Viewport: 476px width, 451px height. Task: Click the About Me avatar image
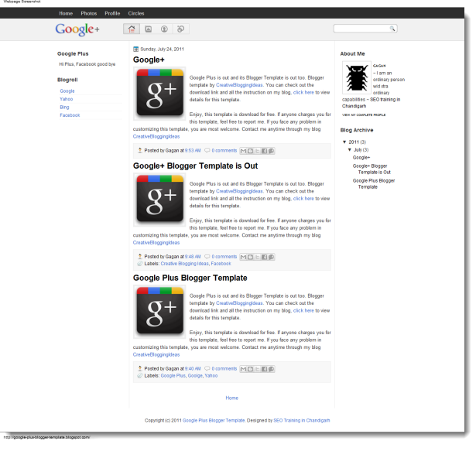click(357, 77)
